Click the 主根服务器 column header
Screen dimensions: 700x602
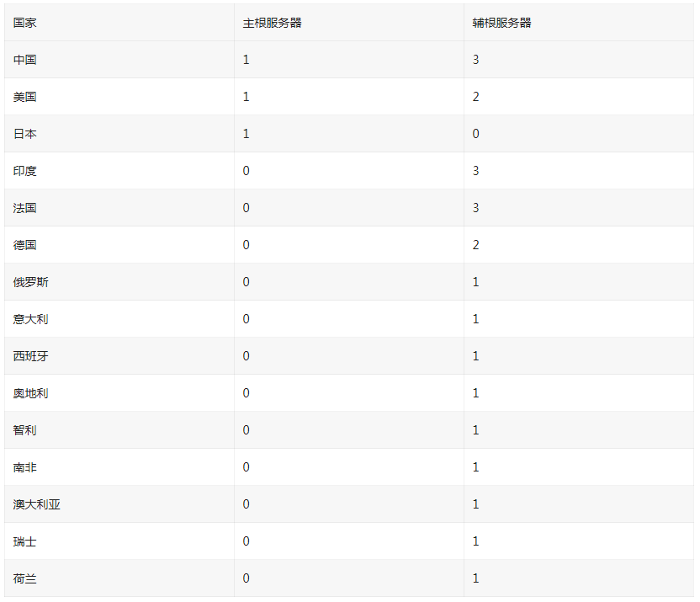pos(272,23)
